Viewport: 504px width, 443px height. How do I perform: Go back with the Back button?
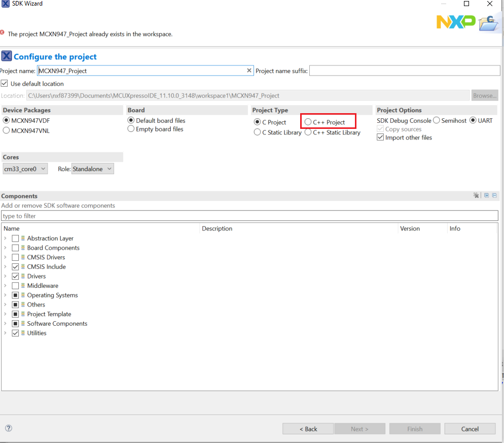coord(308,429)
